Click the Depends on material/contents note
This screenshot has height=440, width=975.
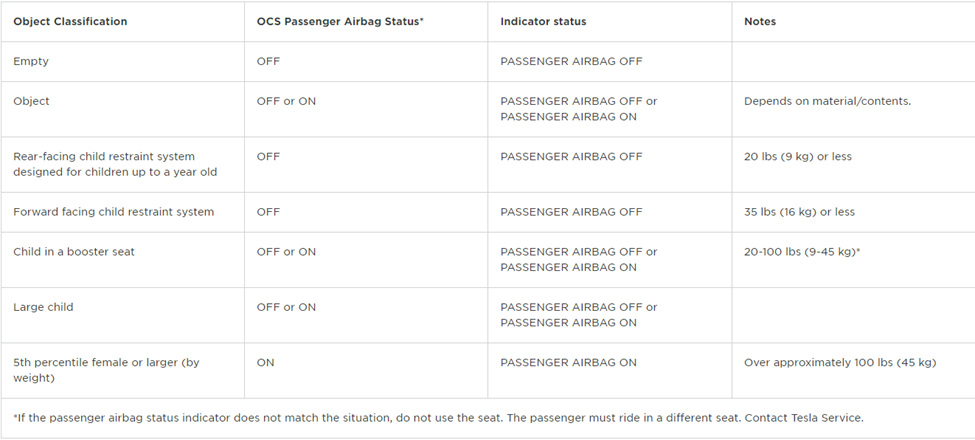click(x=827, y=101)
